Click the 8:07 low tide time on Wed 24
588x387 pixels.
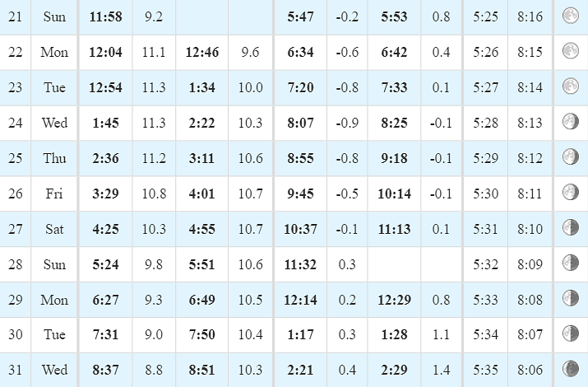(x=300, y=124)
